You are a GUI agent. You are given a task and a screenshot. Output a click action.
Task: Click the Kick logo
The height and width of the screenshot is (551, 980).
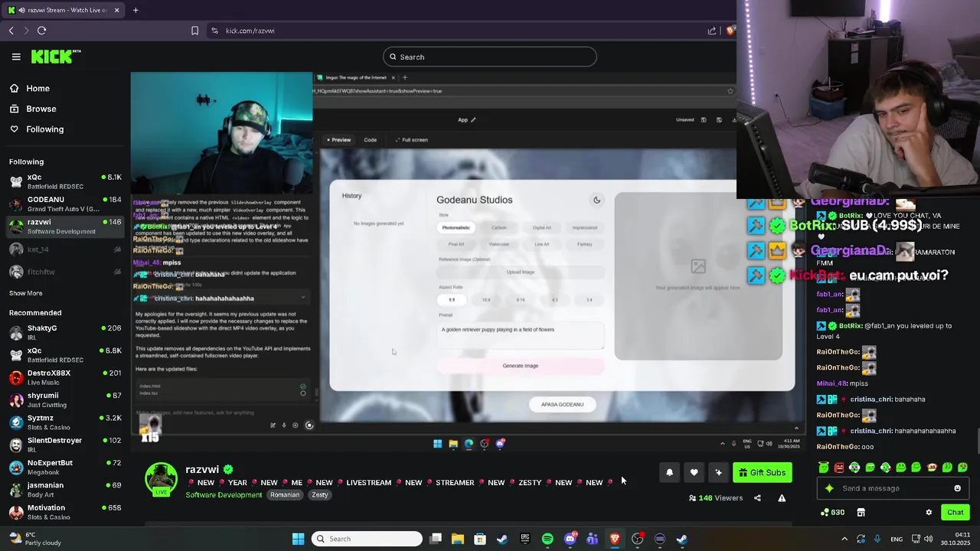[56, 57]
